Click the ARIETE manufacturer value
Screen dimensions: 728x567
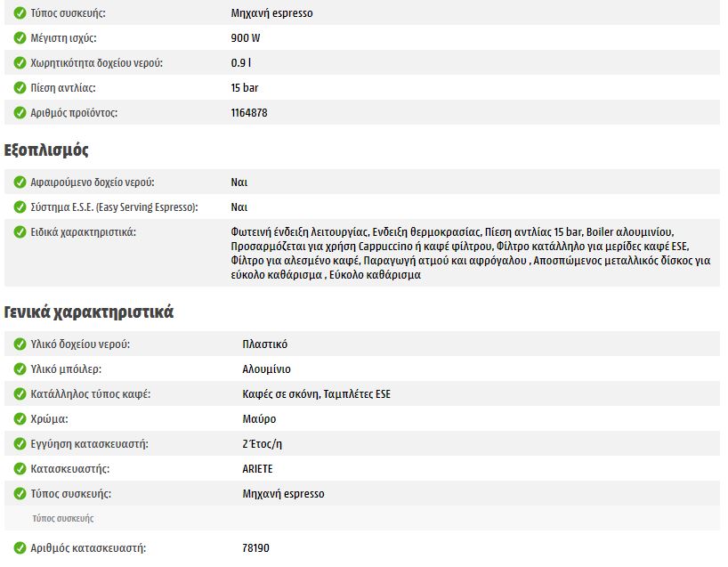259,469
